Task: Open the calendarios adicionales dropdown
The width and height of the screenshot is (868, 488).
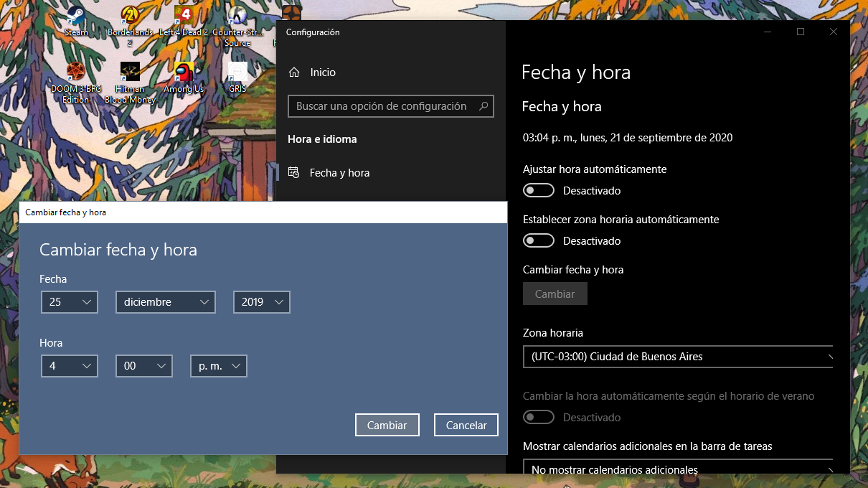Action: (678, 467)
